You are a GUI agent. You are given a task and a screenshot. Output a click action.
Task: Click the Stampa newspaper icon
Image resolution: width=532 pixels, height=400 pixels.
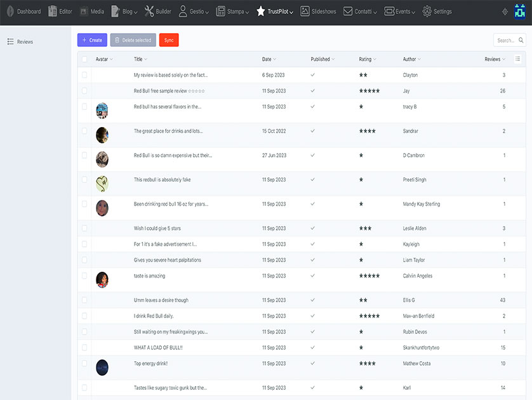(220, 11)
